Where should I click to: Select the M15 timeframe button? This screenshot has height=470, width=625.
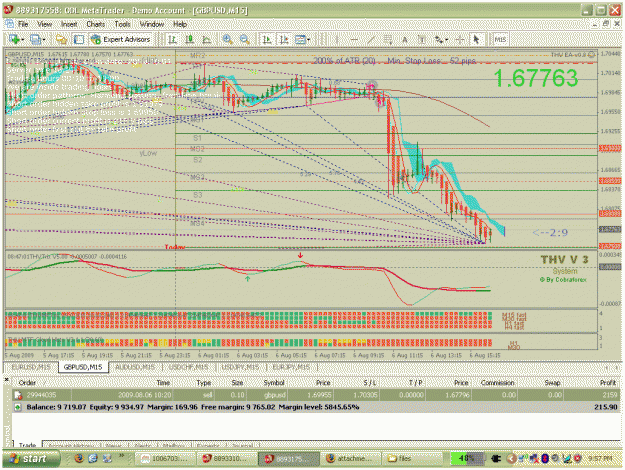(500, 39)
